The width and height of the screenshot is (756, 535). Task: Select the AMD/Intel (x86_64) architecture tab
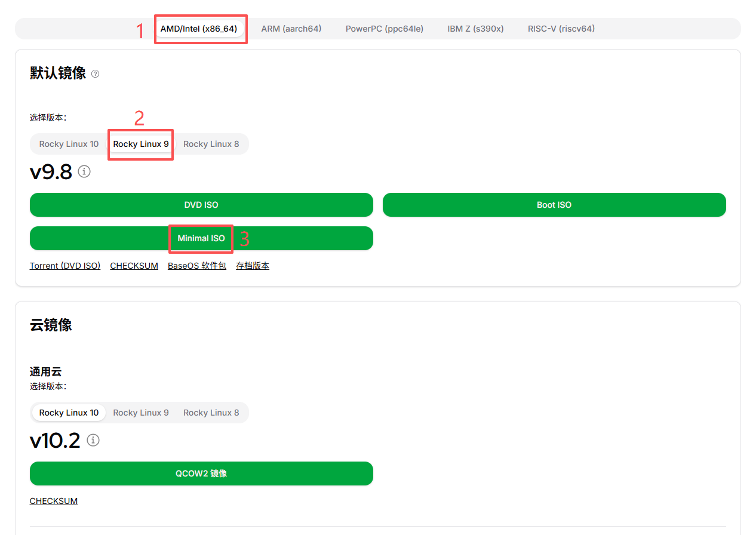tap(199, 29)
